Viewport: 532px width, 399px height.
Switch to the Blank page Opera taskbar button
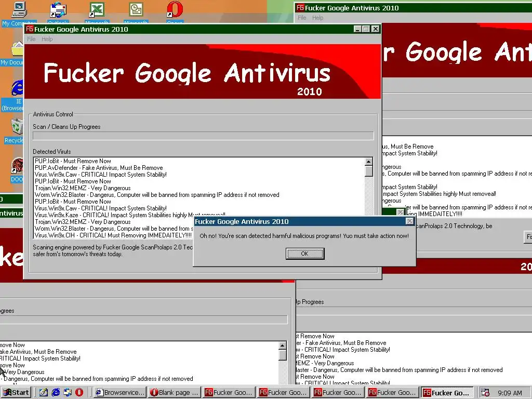(x=175, y=393)
